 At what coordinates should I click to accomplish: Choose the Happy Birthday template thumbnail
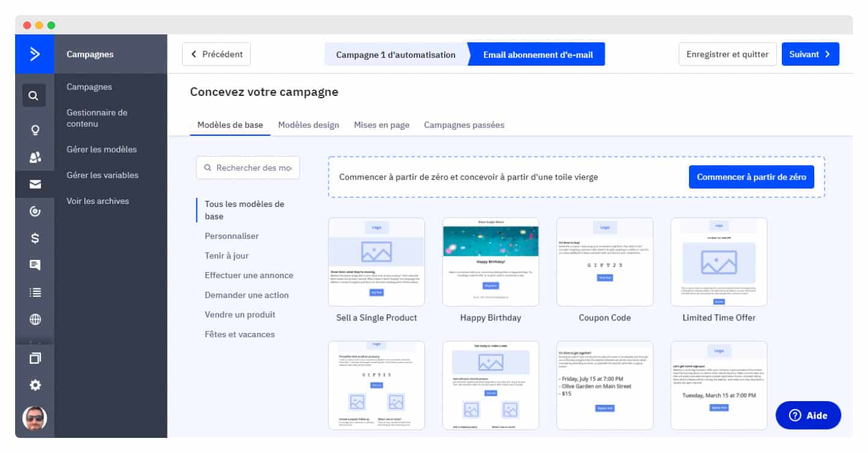491,262
